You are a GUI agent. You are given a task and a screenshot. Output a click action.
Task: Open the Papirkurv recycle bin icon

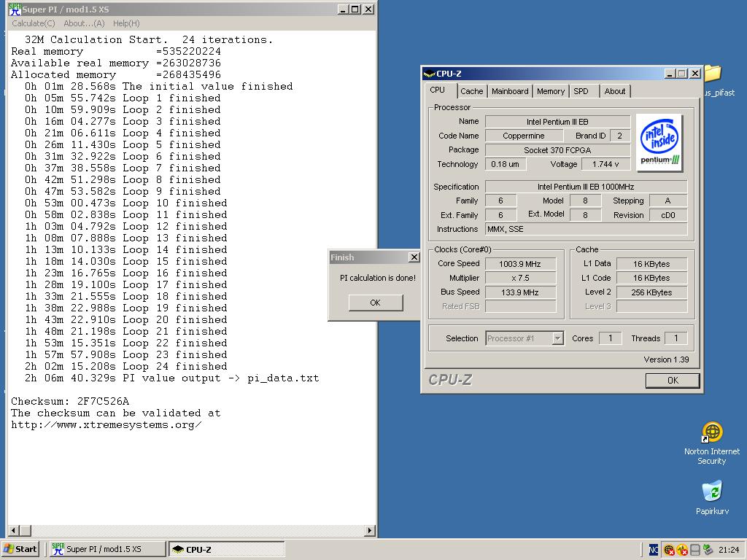[712, 497]
